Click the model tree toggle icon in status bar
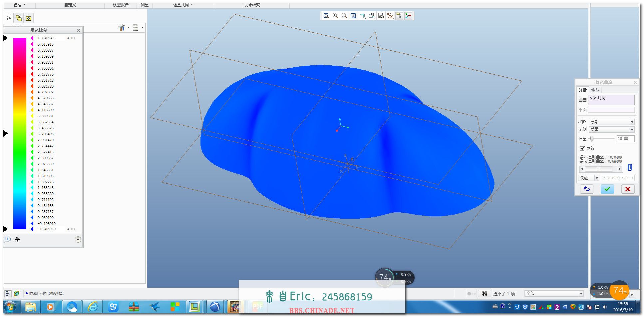This screenshot has height=317, width=644. 8,293
